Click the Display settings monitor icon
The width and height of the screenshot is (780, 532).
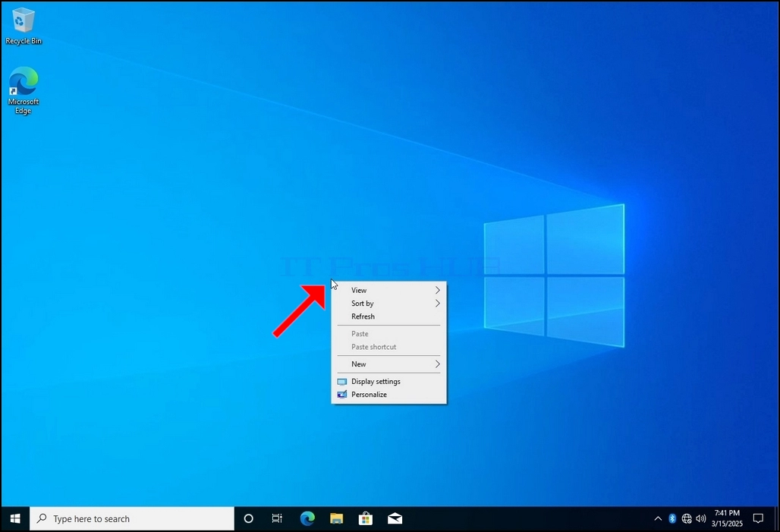[341, 382]
